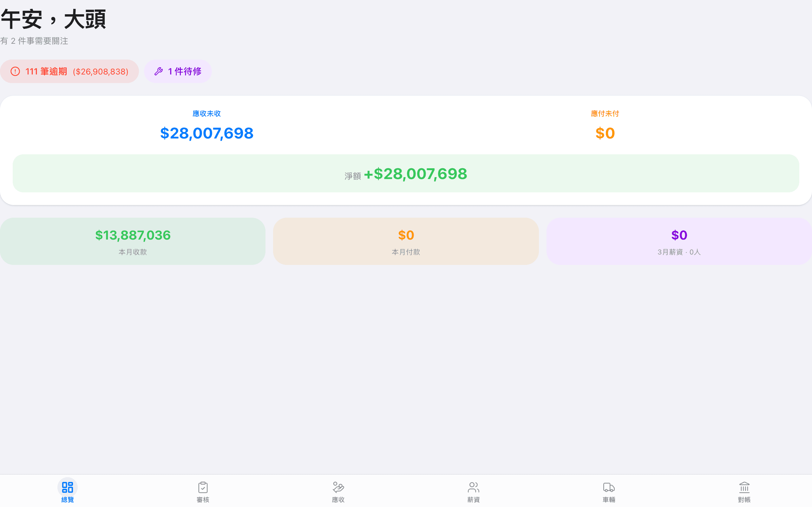
Task: Open the 111 筆逾期 overdue badge
Action: pyautogui.click(x=46, y=71)
